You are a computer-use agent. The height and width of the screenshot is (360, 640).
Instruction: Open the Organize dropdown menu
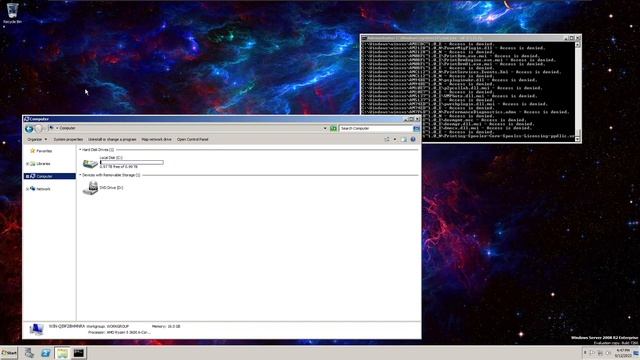[37, 140]
